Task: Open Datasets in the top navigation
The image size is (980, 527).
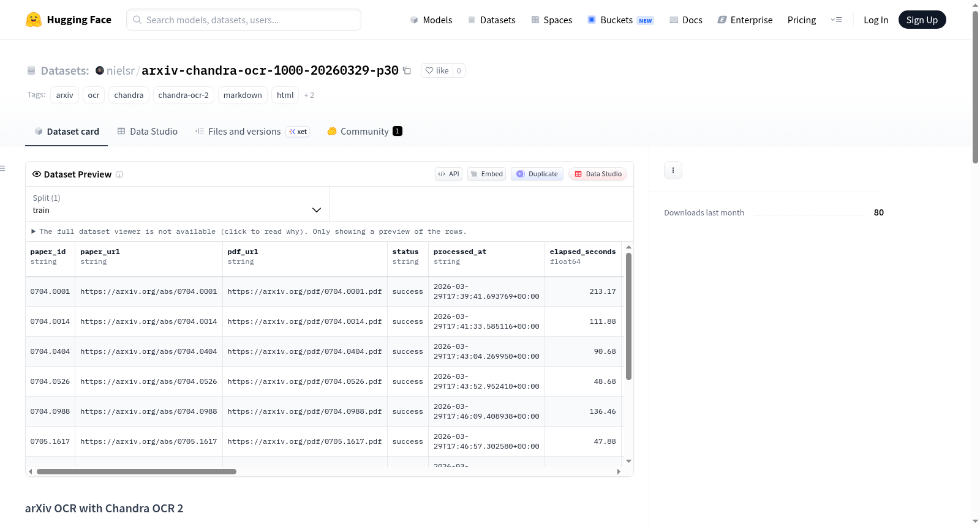Action: (x=491, y=20)
